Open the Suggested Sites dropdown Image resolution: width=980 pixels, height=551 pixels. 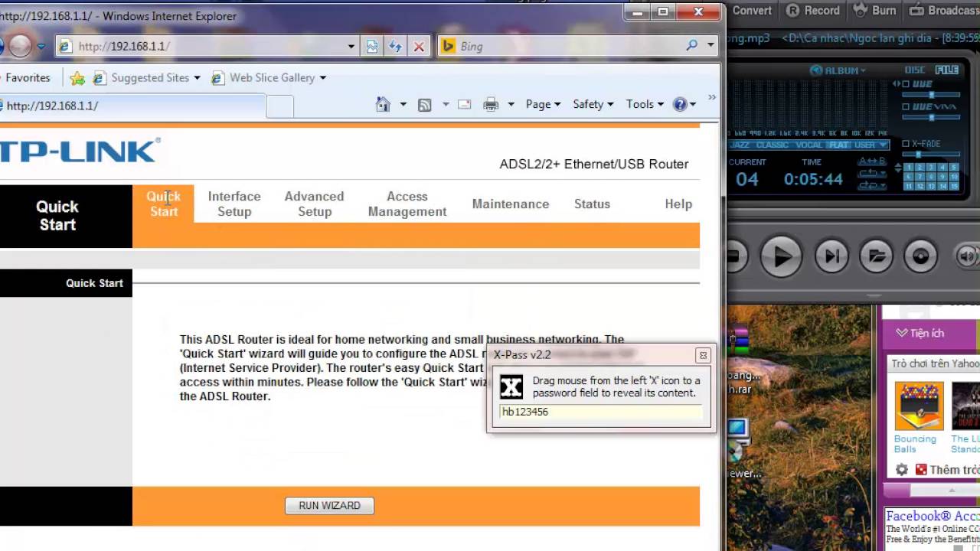tap(197, 78)
